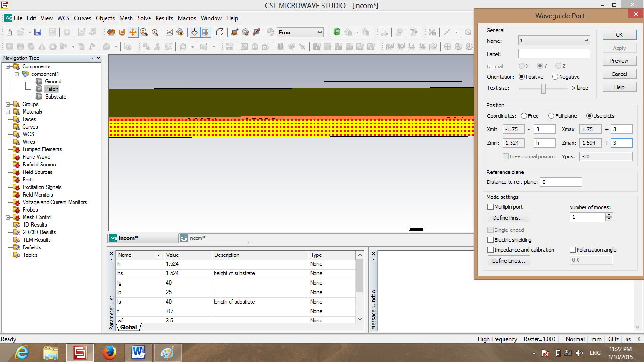Viewport: 644px width, 362px height.
Task: Select Negative orientation radio button
Action: click(x=555, y=77)
